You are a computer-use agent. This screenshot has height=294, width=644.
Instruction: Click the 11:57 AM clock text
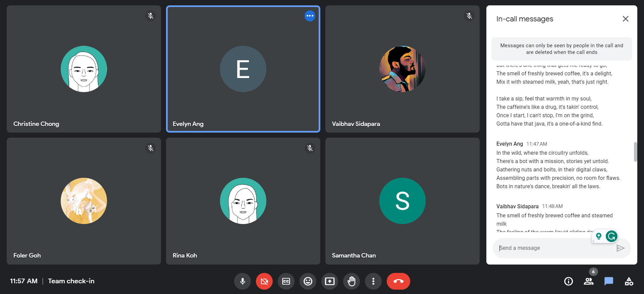24,281
